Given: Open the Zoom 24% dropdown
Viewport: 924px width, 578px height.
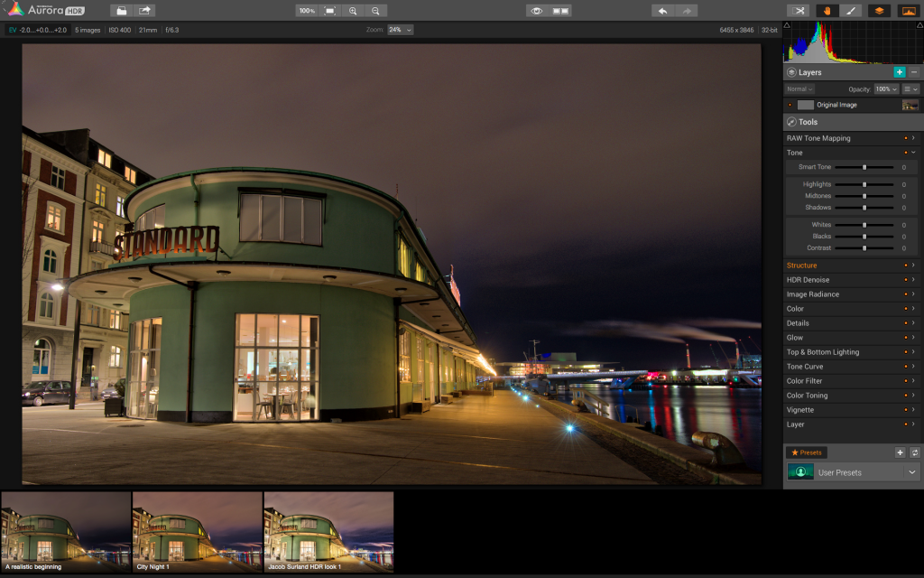Looking at the screenshot, I should coord(400,30).
